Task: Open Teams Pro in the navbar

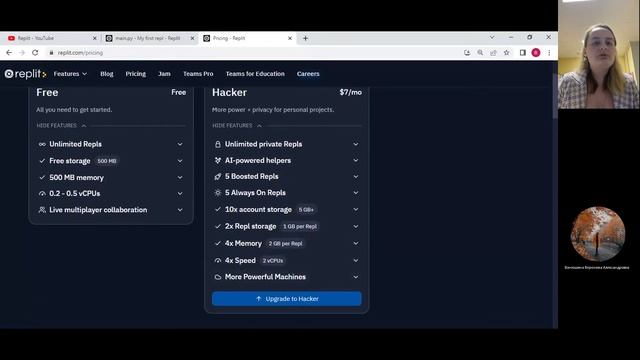Action: [198, 74]
